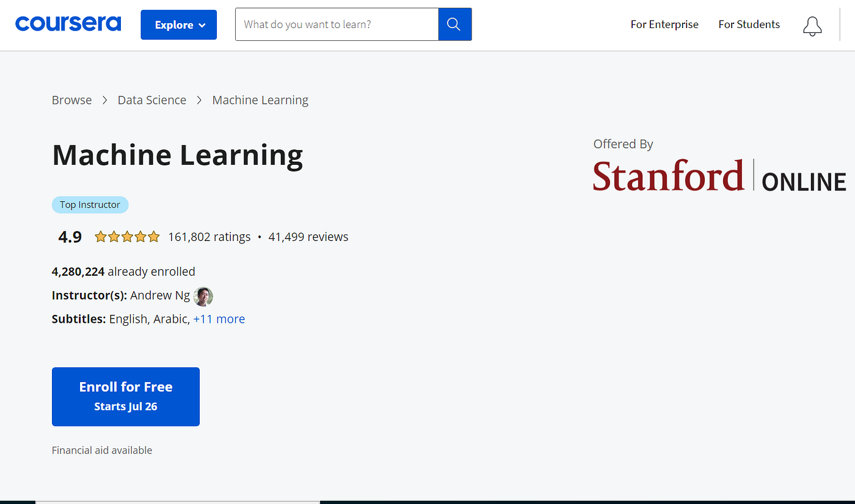
Task: Expand the subtitles list with +11 more
Action: 219,319
